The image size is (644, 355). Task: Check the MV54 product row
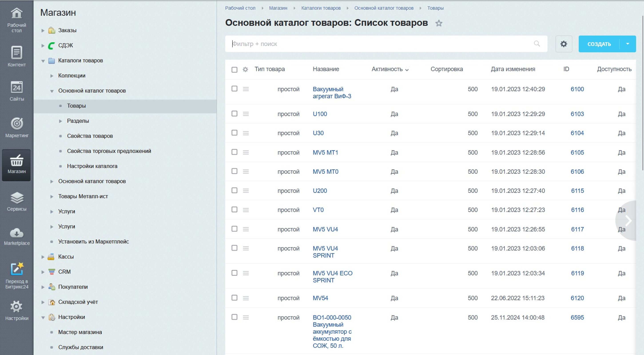234,298
